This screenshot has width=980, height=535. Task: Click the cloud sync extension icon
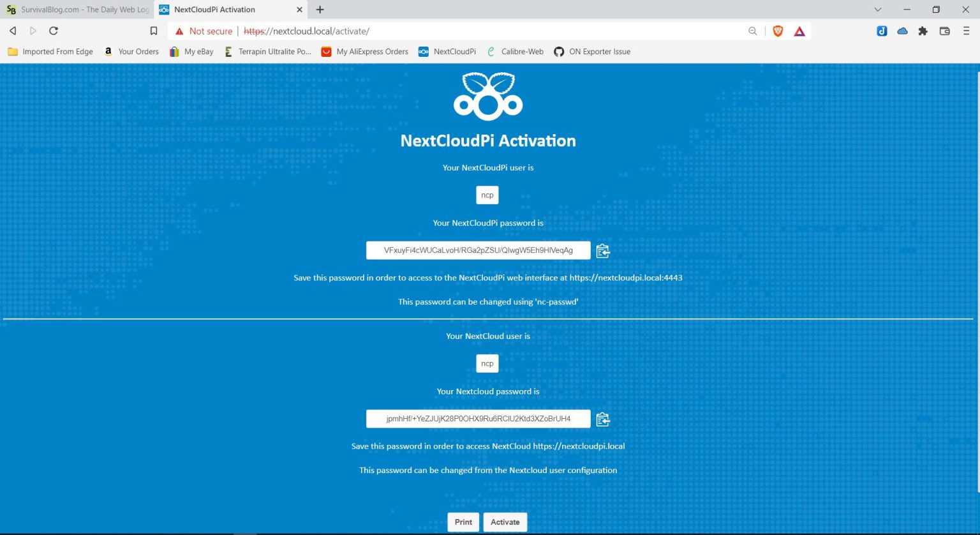coord(902,30)
